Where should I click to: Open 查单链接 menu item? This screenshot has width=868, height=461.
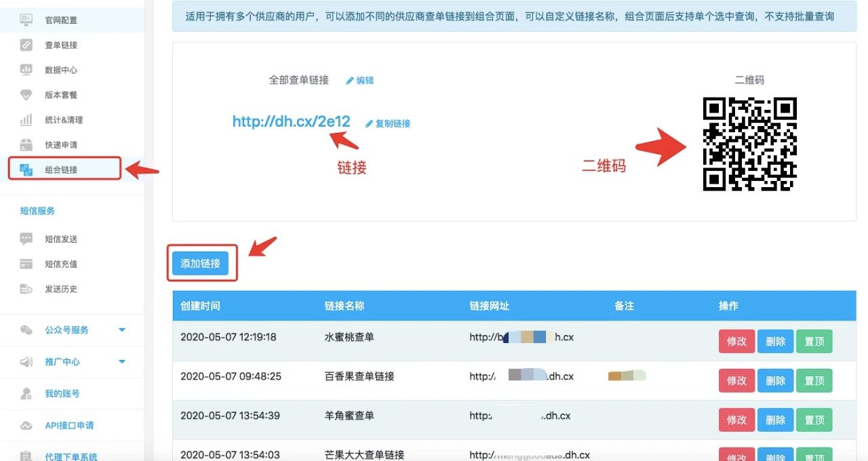point(61,45)
